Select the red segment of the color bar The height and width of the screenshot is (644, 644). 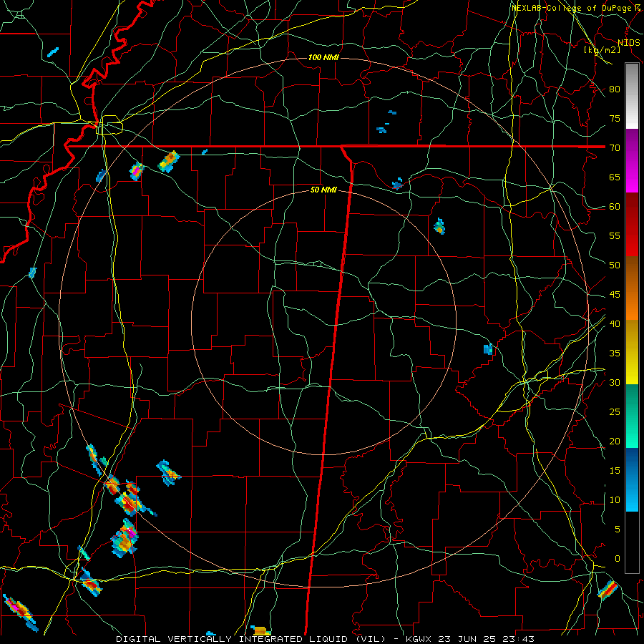[x=632, y=225]
